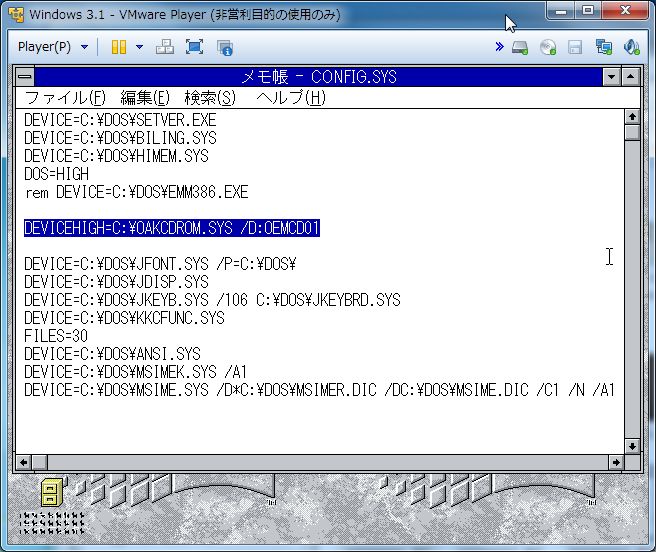Click the KKCFUNC.SYS line
Screen dimensions: 656x552
tap(124, 318)
